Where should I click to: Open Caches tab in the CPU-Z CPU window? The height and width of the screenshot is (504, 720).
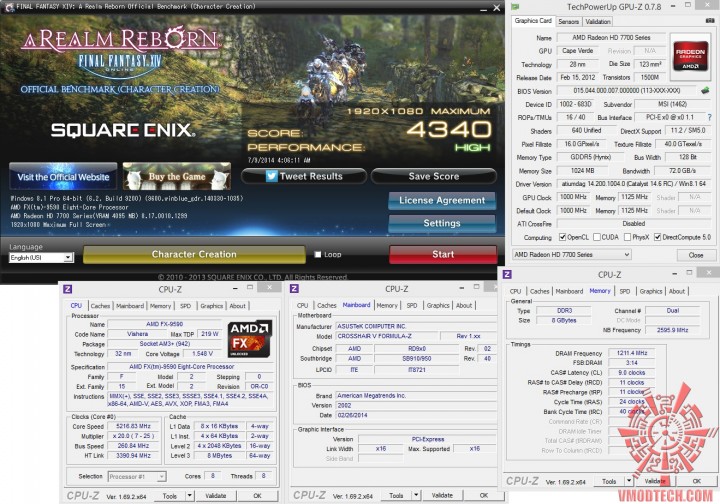click(100, 306)
